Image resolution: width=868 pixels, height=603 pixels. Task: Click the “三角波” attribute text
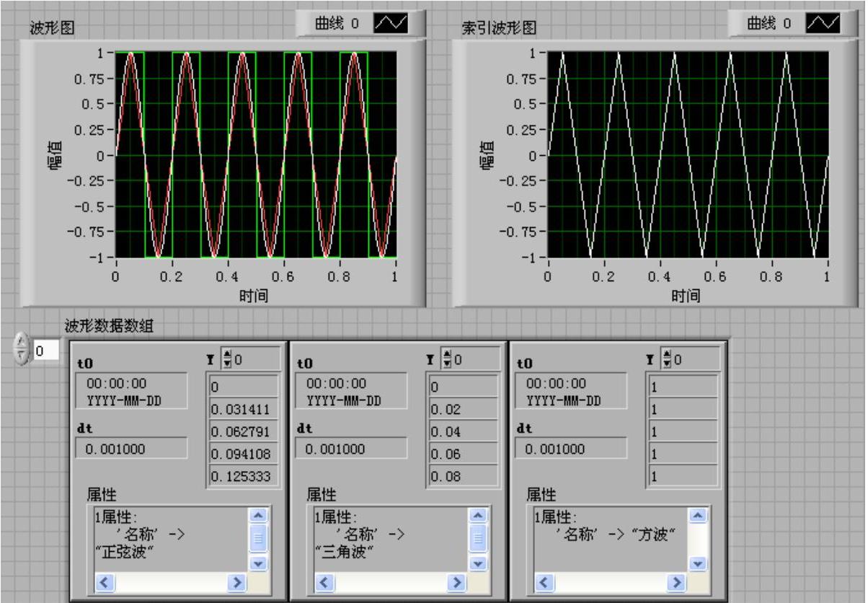346,552
